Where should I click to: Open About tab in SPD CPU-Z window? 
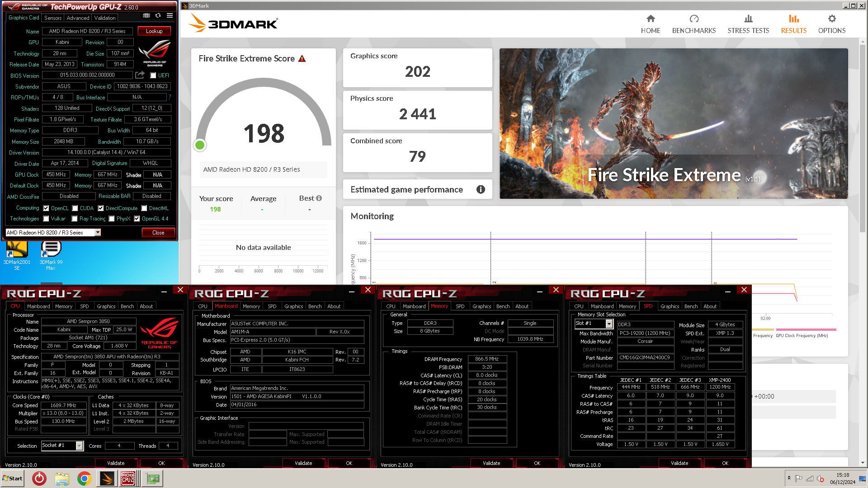coord(710,306)
